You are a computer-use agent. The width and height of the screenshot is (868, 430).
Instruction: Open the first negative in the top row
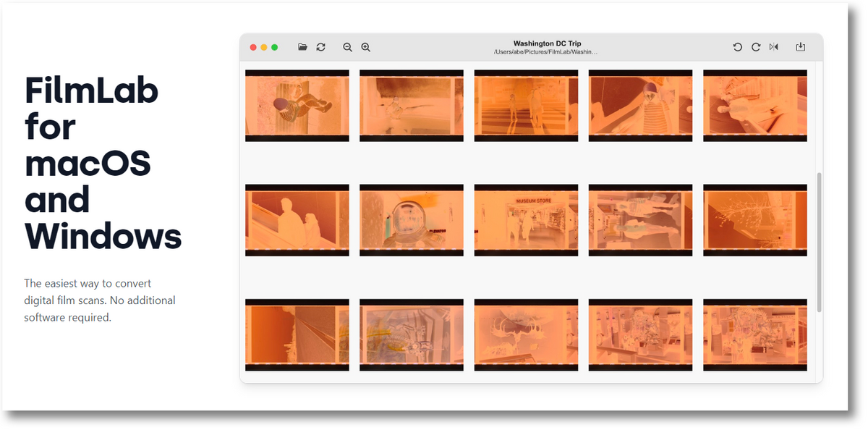click(x=297, y=105)
